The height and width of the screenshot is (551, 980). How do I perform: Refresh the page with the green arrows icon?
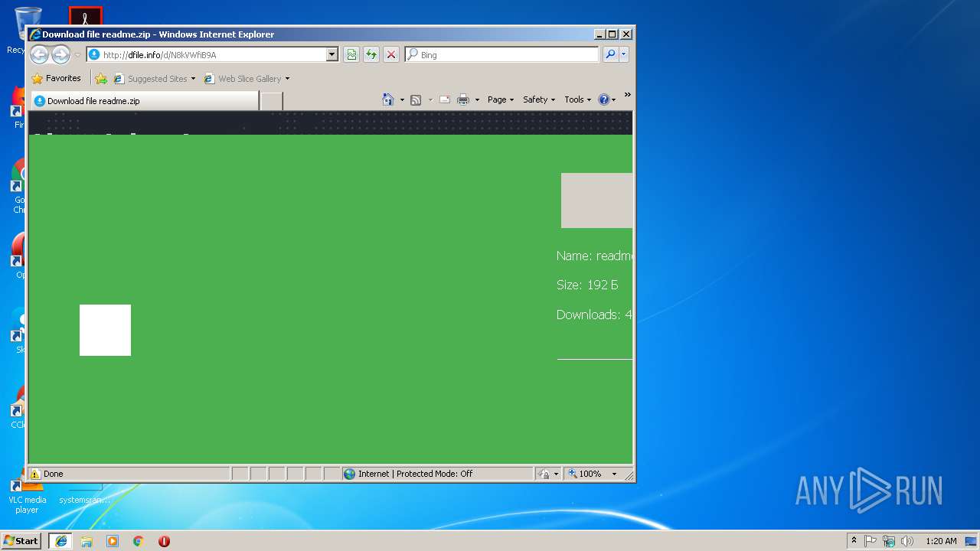click(x=371, y=54)
